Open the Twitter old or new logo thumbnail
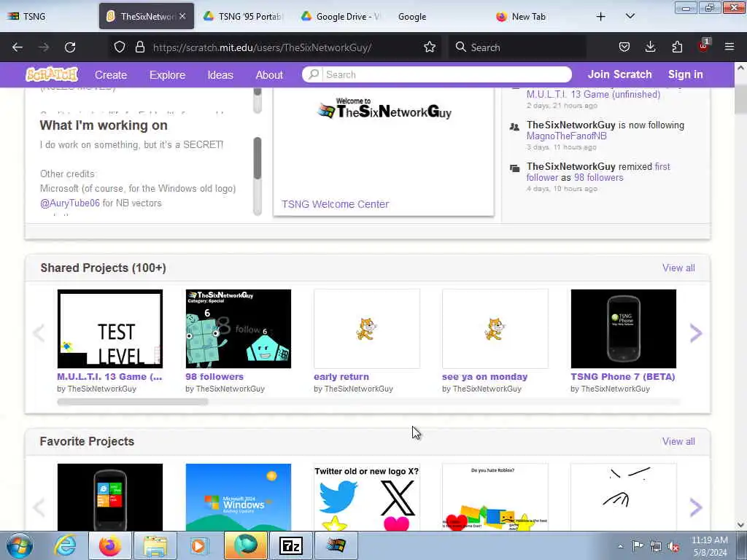 [367, 497]
